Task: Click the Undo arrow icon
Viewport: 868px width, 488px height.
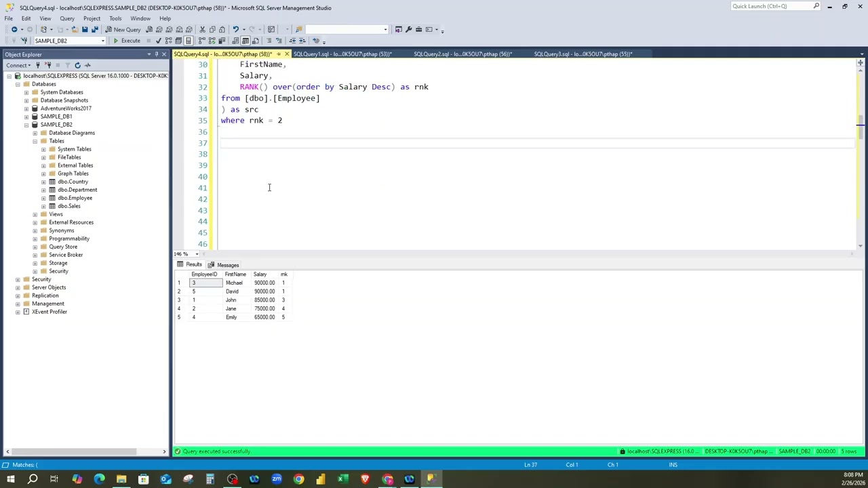Action: point(235,29)
